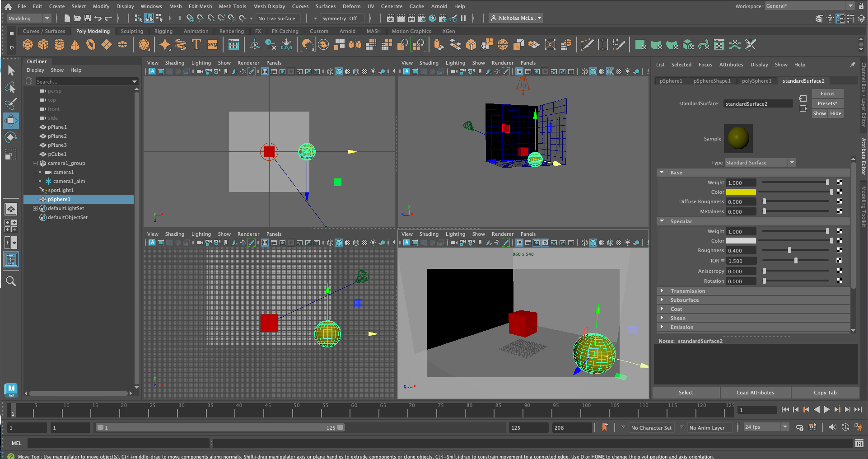
Task: Click the yellow Base Color swatch
Action: [741, 192]
